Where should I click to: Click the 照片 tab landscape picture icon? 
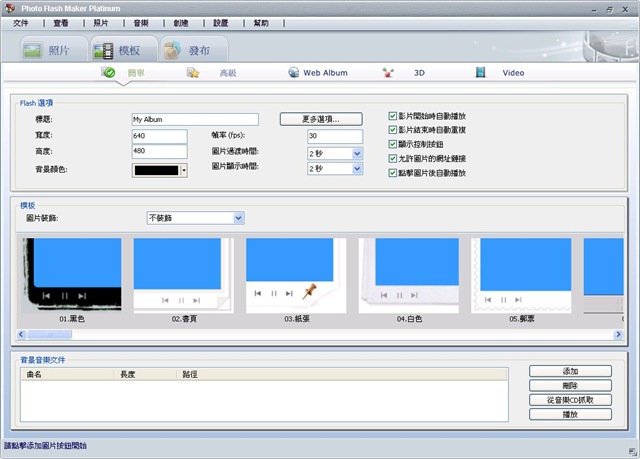coord(32,51)
